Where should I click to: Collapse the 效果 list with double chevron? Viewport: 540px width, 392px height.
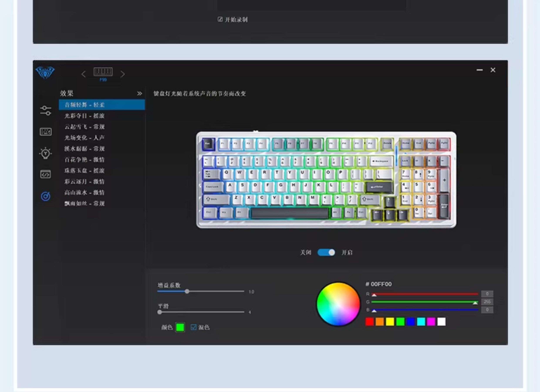[140, 94]
